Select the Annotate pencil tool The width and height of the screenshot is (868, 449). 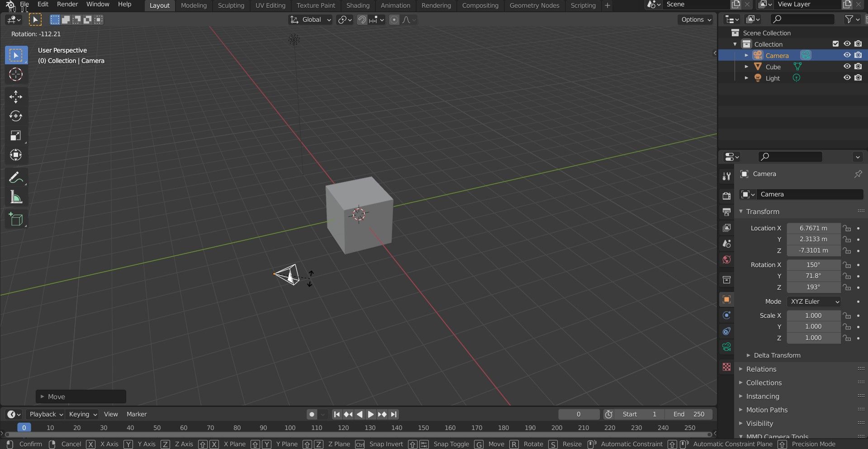(16, 177)
